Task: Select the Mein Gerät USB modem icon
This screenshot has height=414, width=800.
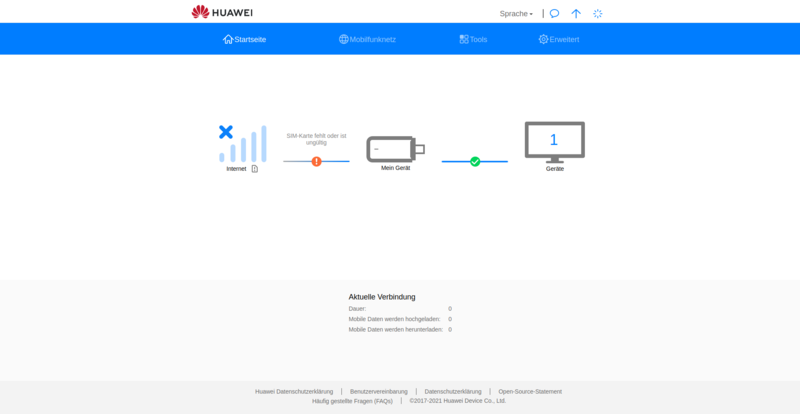Action: 395,149
